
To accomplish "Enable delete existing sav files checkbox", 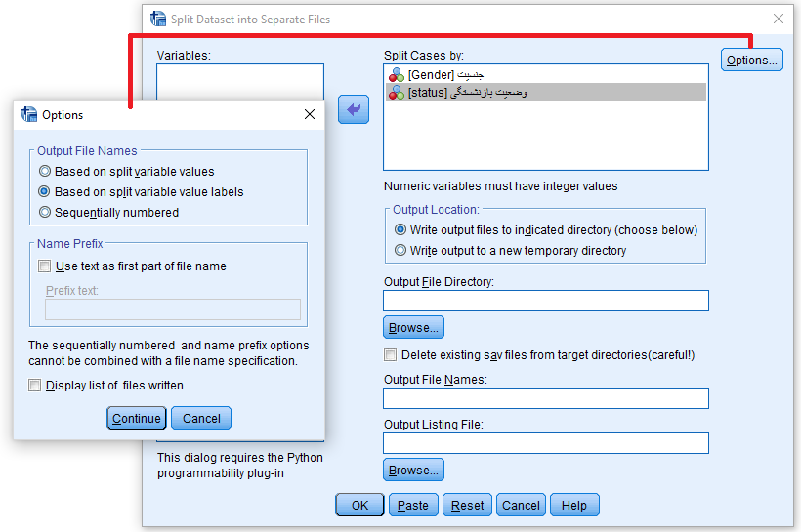I will [x=391, y=355].
